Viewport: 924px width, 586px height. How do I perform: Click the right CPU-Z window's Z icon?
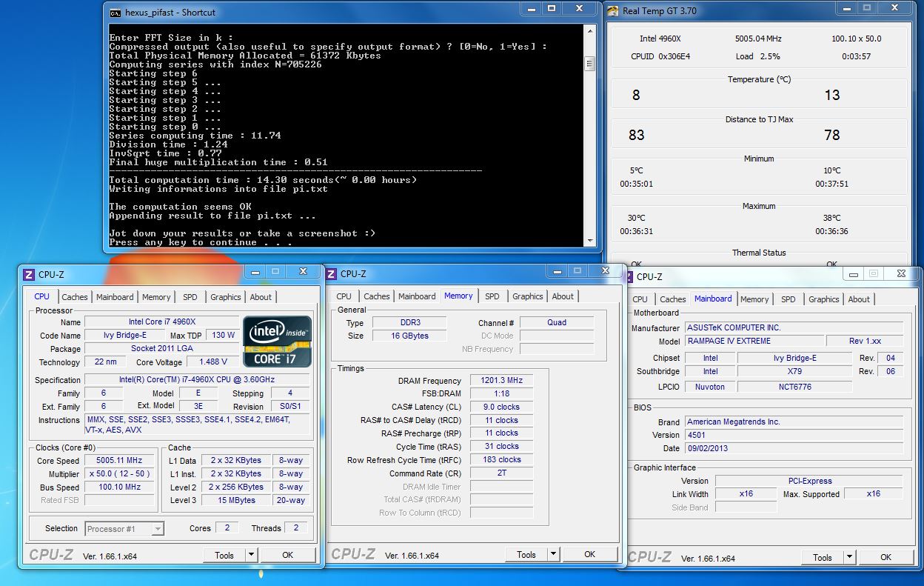tap(629, 276)
